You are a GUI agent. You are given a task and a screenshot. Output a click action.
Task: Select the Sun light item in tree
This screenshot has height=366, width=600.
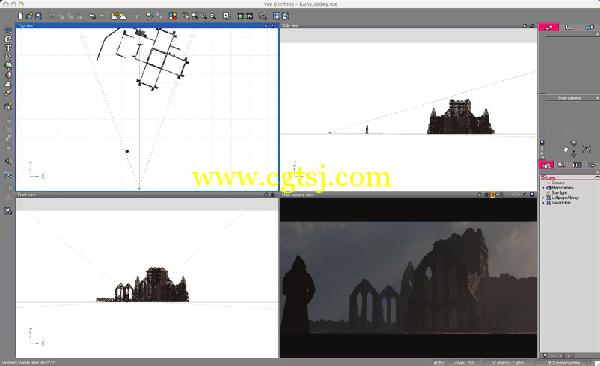click(x=559, y=193)
